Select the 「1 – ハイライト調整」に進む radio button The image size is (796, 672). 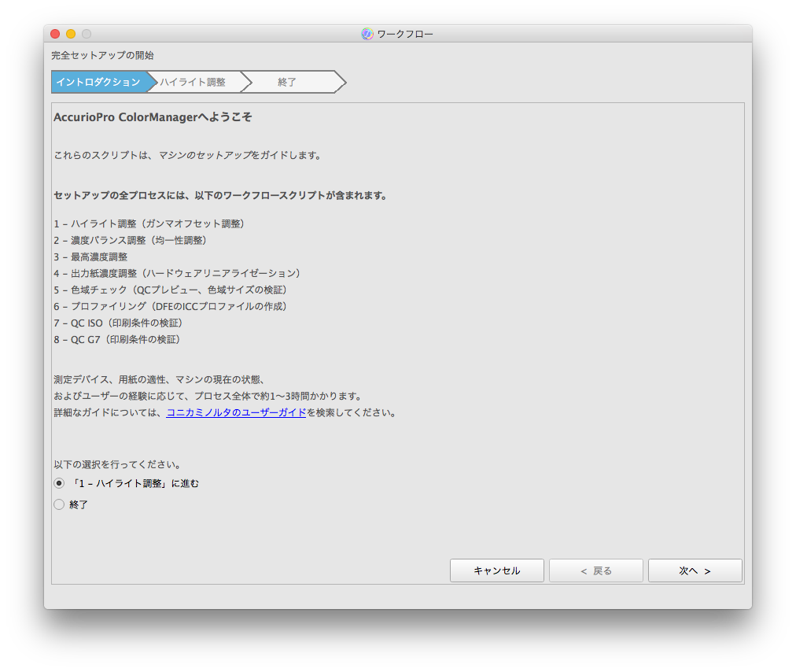pos(60,483)
